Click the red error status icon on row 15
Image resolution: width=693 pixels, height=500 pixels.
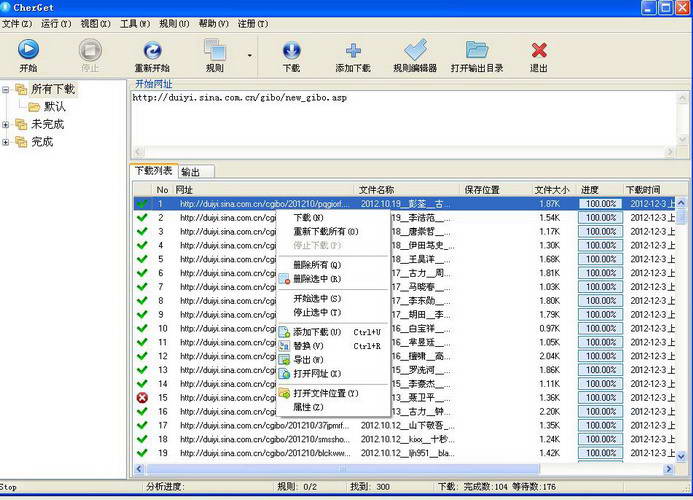point(142,397)
